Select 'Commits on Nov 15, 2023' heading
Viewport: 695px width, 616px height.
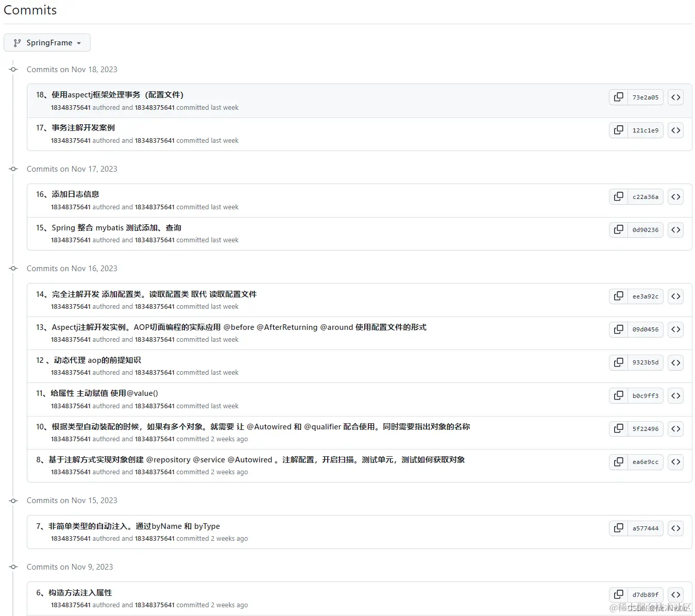[x=72, y=501]
